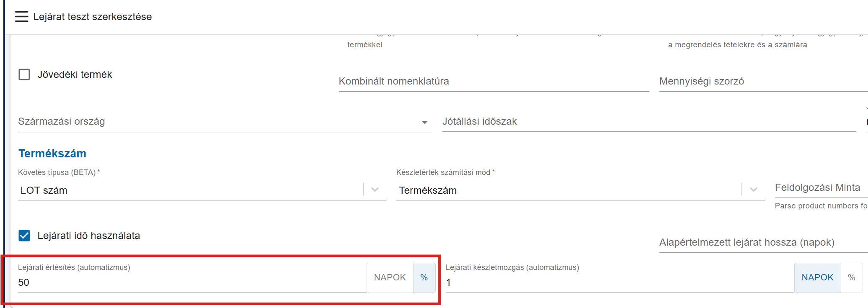Focus the Jótállási időszak field
Screen dimensions: 868x308
648,121
